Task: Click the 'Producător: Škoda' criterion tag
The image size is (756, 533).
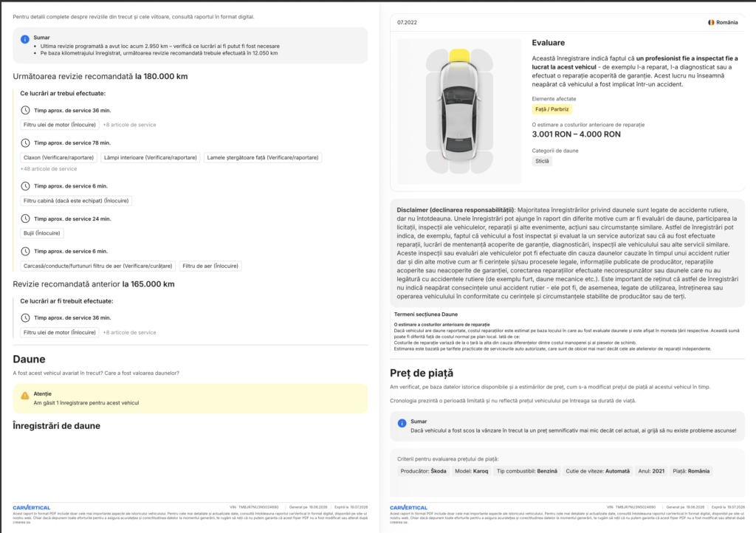Action: [x=423, y=471]
